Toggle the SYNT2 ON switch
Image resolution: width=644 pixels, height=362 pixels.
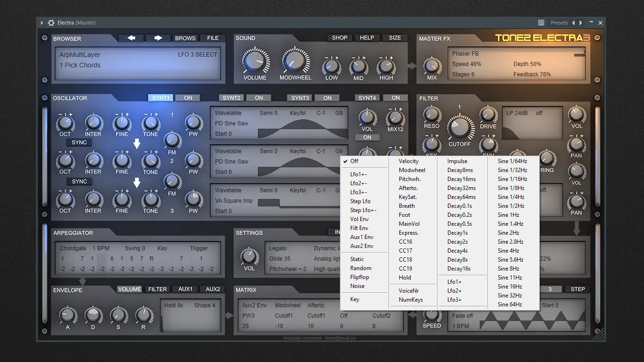(259, 98)
